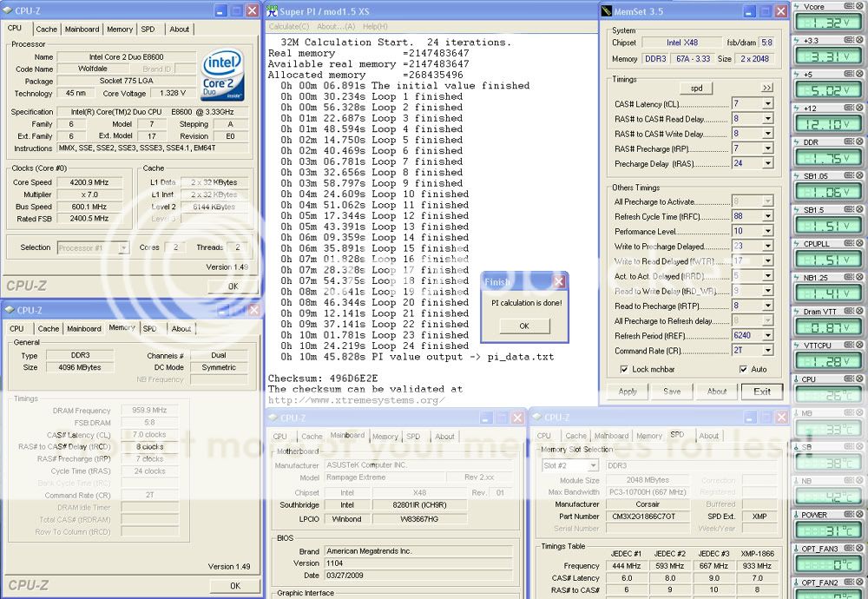Open settings icon on +3.3 sensor
The width and height of the screenshot is (868, 599).
pyautogui.click(x=848, y=40)
